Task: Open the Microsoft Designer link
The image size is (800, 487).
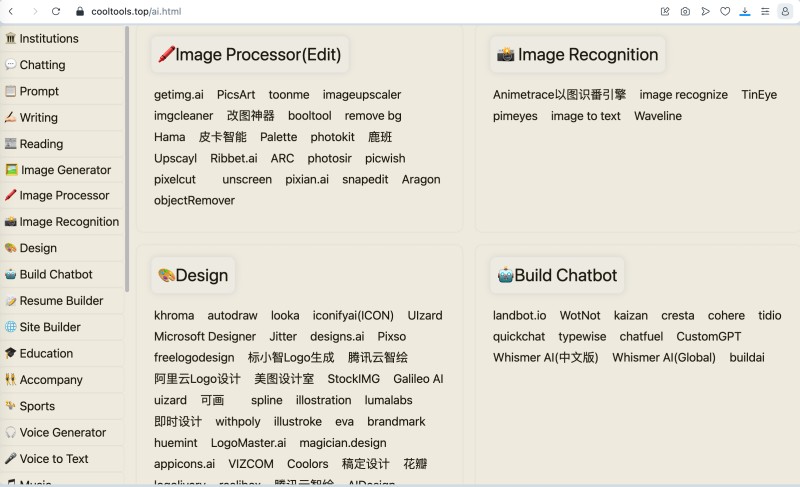Action: click(x=205, y=337)
